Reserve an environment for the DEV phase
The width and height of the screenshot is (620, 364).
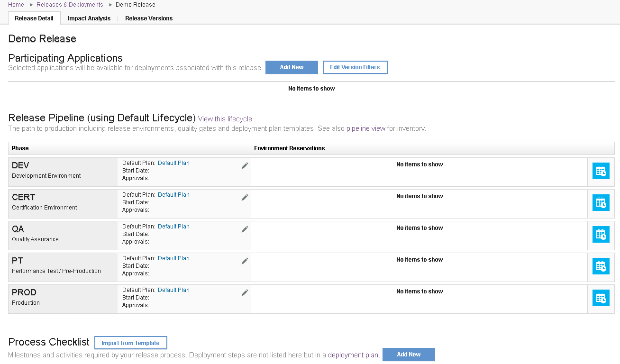click(601, 171)
